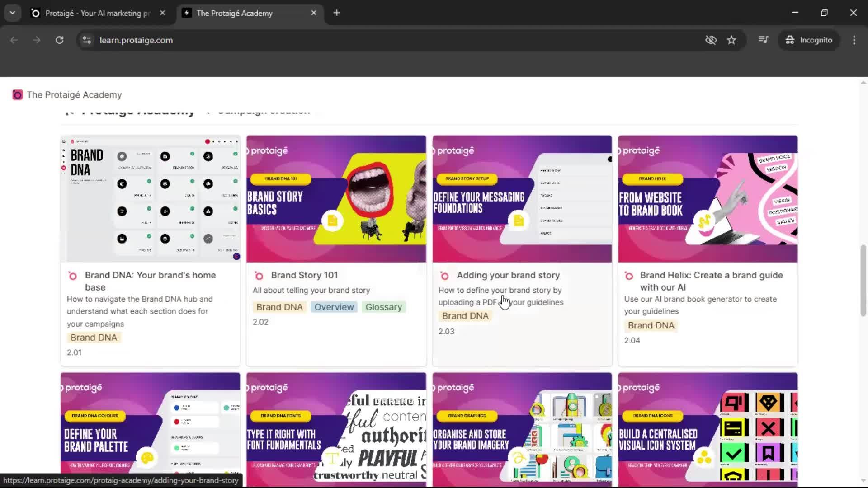Select the back navigation arrow
The image size is (868, 488).
(x=14, y=40)
